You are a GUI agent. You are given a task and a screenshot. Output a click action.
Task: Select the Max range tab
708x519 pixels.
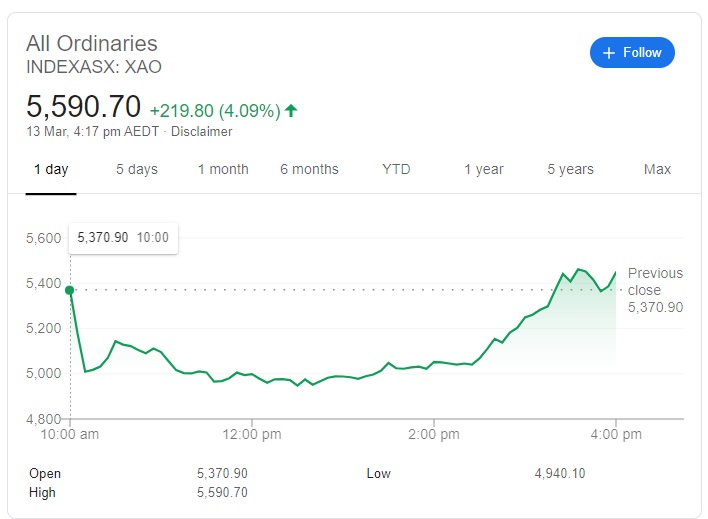coord(657,169)
